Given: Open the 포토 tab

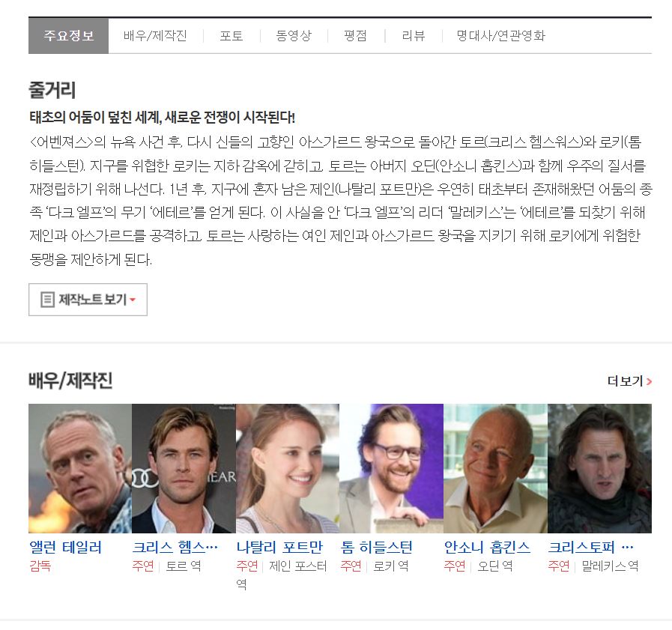Looking at the screenshot, I should tap(231, 35).
